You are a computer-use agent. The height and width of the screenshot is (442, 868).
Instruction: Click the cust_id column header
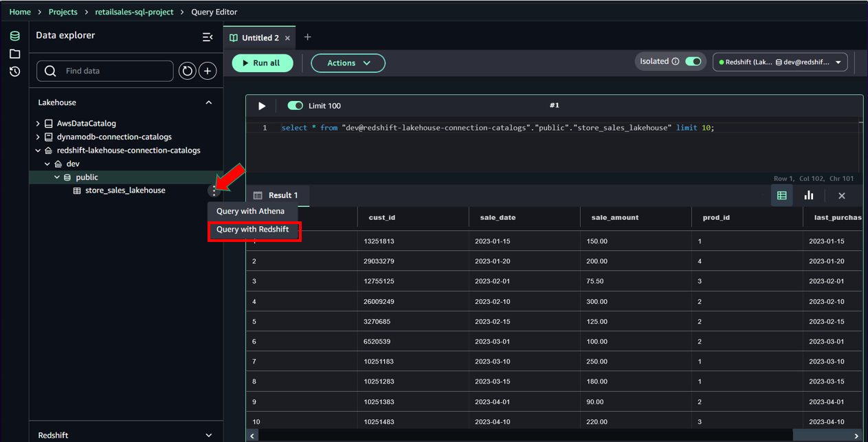[x=414, y=217]
